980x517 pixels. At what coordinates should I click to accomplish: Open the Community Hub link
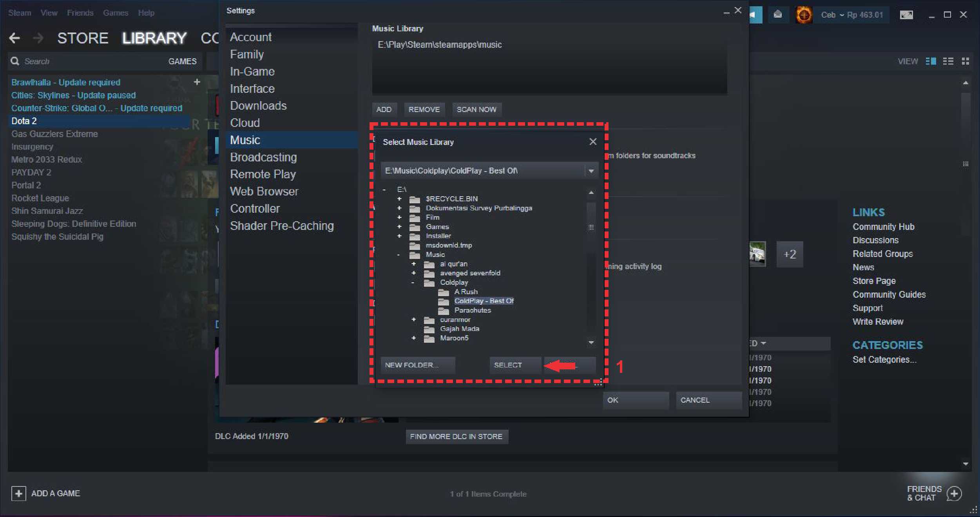pyautogui.click(x=883, y=227)
